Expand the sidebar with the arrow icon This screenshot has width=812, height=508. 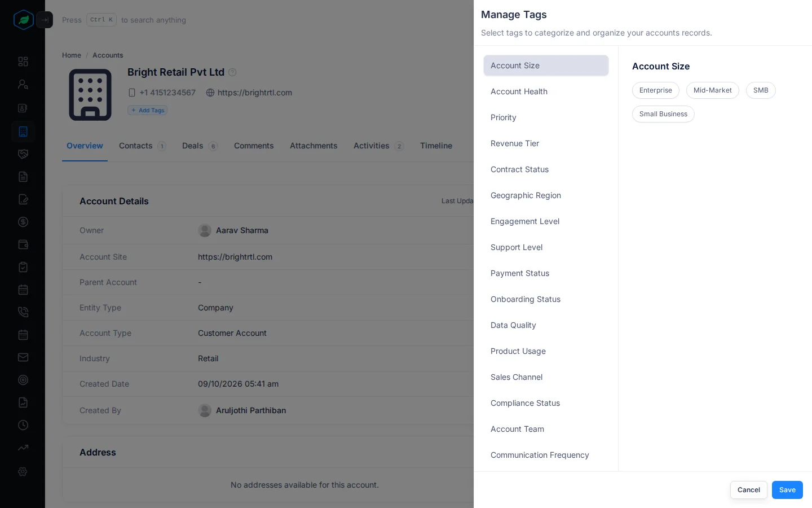(x=45, y=20)
